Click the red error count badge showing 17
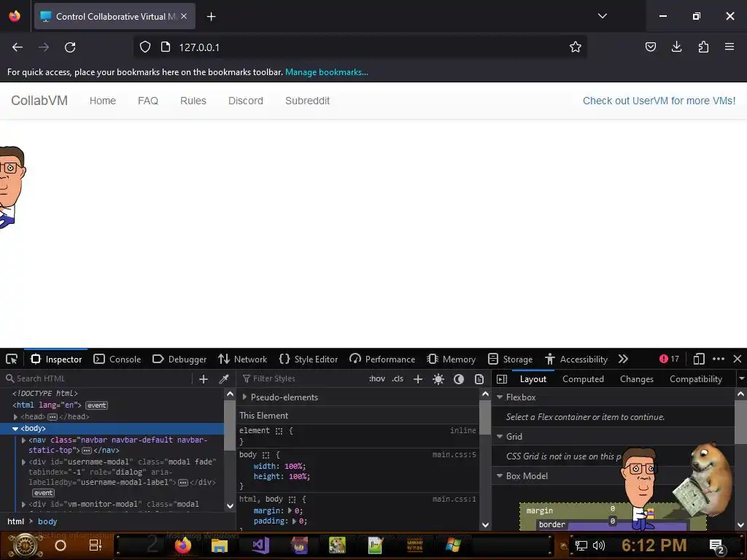This screenshot has height=560, width=747. pos(669,359)
